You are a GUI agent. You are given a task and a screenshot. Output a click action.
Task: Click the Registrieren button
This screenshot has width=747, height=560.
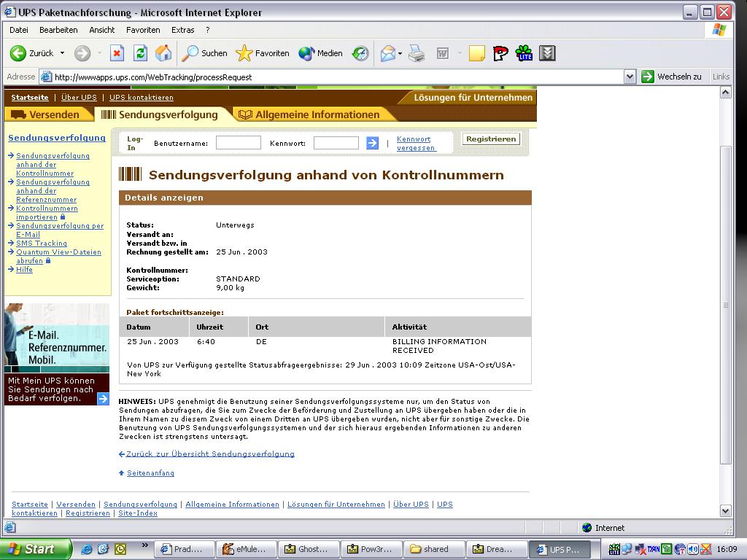click(x=491, y=139)
